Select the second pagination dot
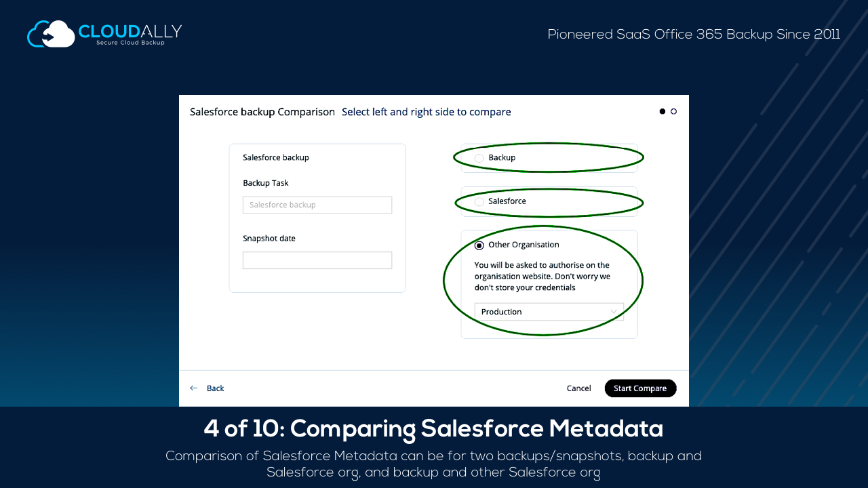Viewport: 868px width, 488px height. (673, 110)
